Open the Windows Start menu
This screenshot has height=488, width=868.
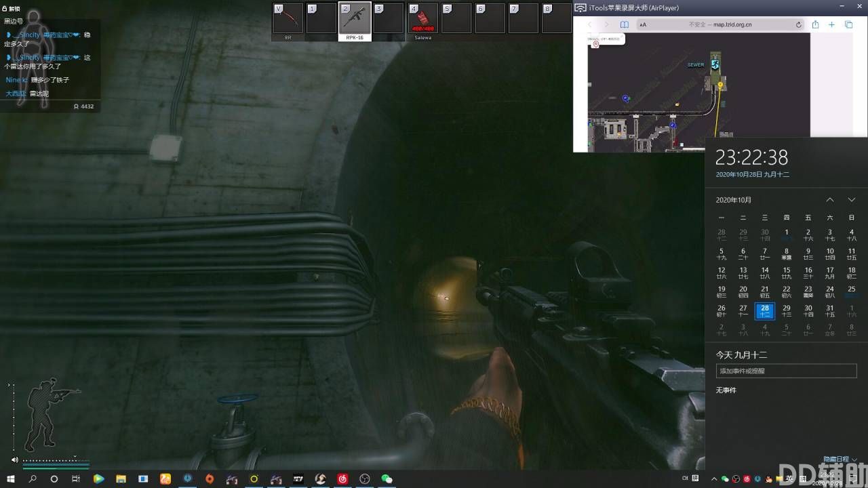(x=11, y=479)
